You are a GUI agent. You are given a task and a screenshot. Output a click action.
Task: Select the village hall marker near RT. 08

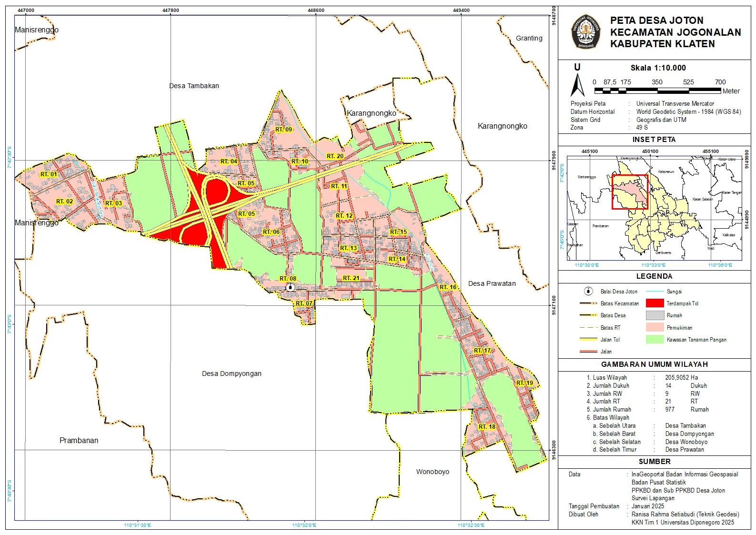pos(290,287)
